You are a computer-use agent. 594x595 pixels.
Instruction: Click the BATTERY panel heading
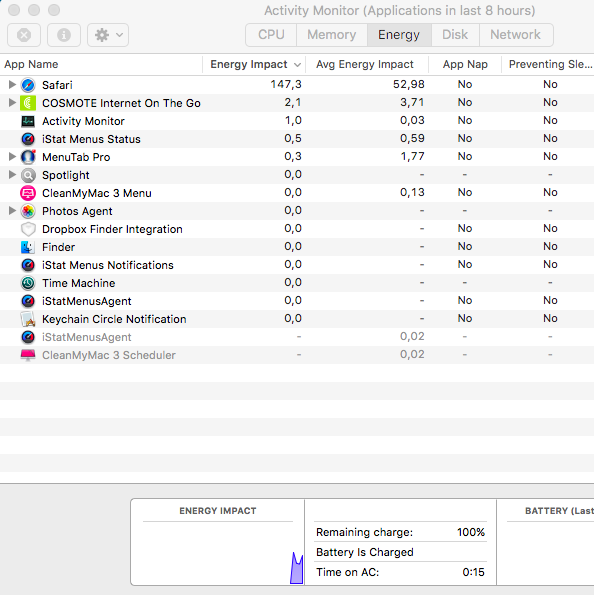click(x=559, y=511)
